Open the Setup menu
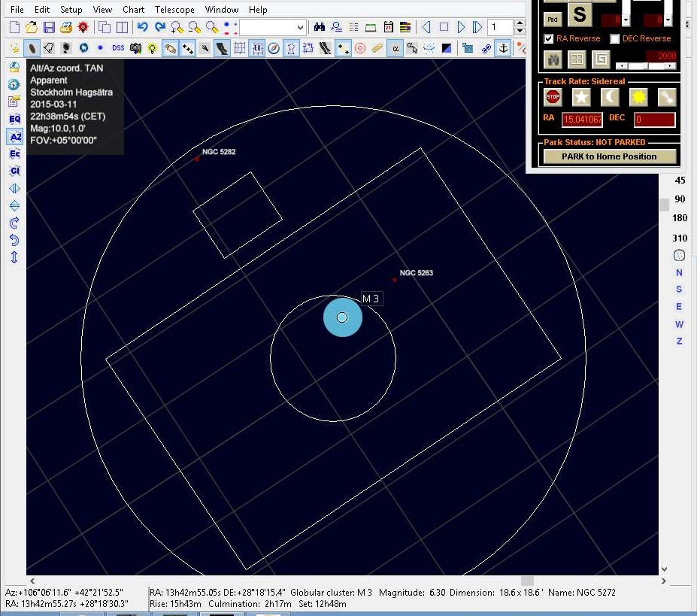 point(71,9)
